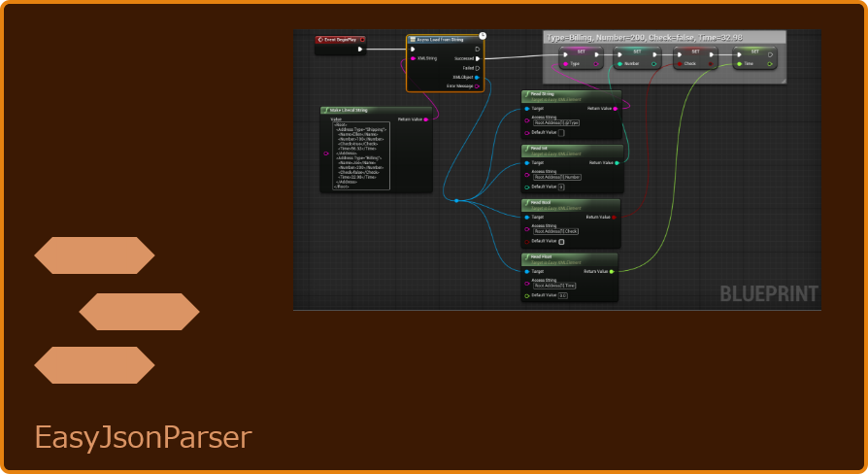Click Read Int Target pin
This screenshot has height=474, width=868.
[527, 163]
